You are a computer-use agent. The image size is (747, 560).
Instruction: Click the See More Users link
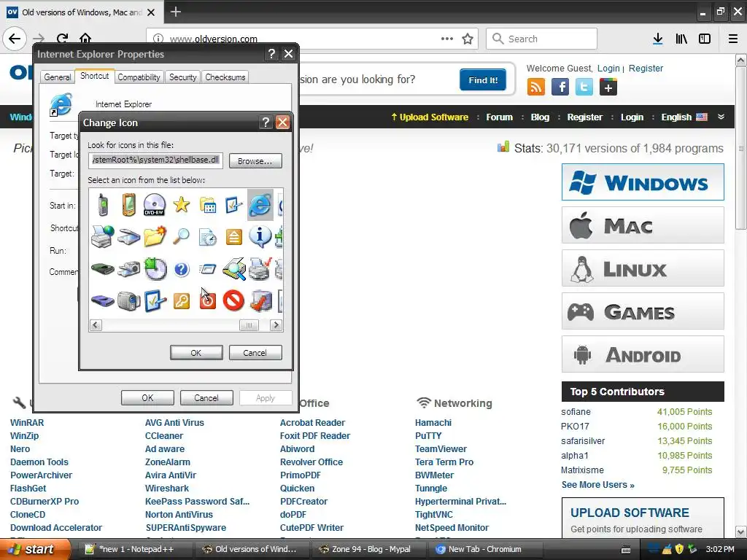598,485
